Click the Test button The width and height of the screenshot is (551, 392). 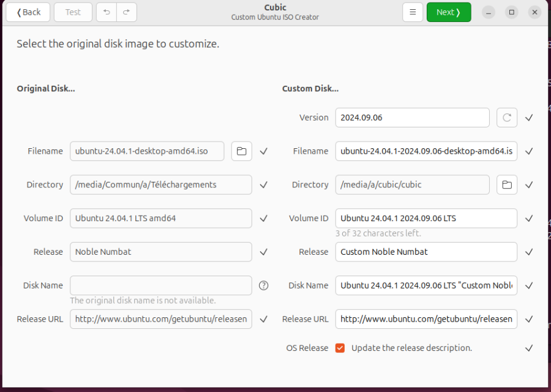click(73, 12)
